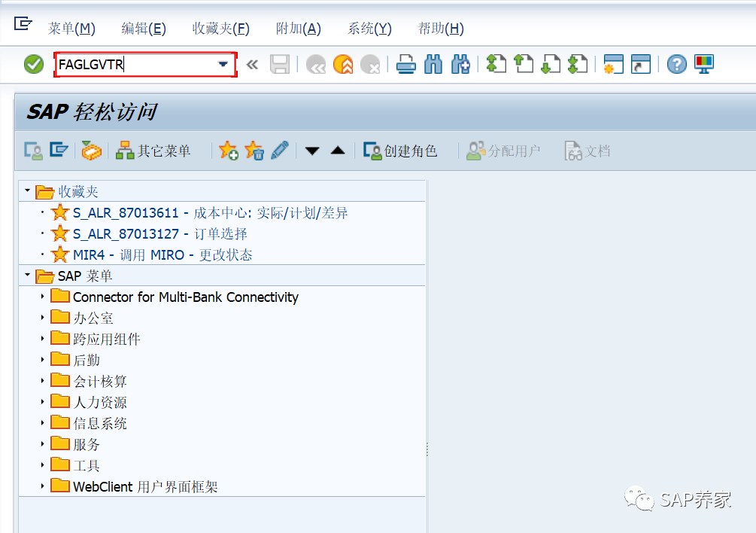The image size is (756, 533).
Task: Click the Print icon
Action: point(406,64)
